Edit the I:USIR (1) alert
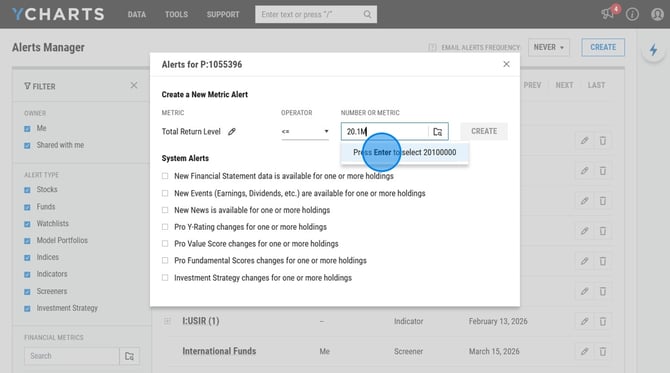The image size is (670, 373). (x=584, y=321)
